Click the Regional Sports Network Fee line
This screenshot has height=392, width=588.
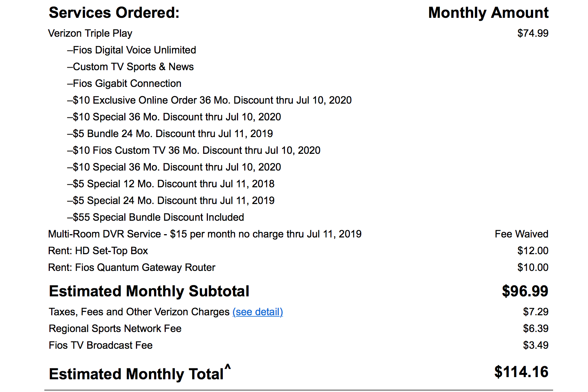[x=115, y=329]
